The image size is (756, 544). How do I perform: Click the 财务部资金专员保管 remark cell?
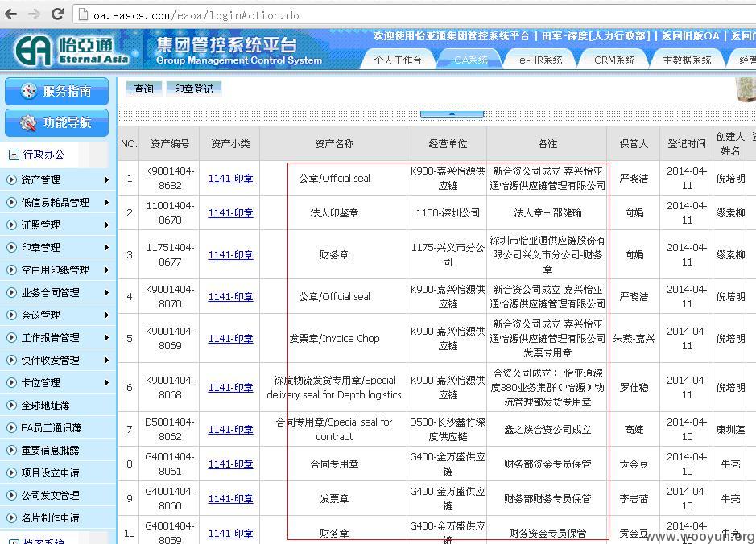pyautogui.click(x=547, y=464)
